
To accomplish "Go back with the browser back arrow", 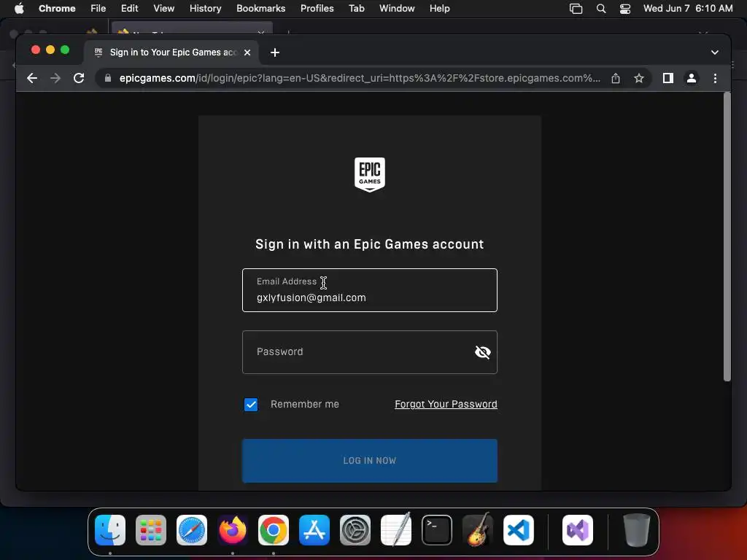I will (32, 78).
